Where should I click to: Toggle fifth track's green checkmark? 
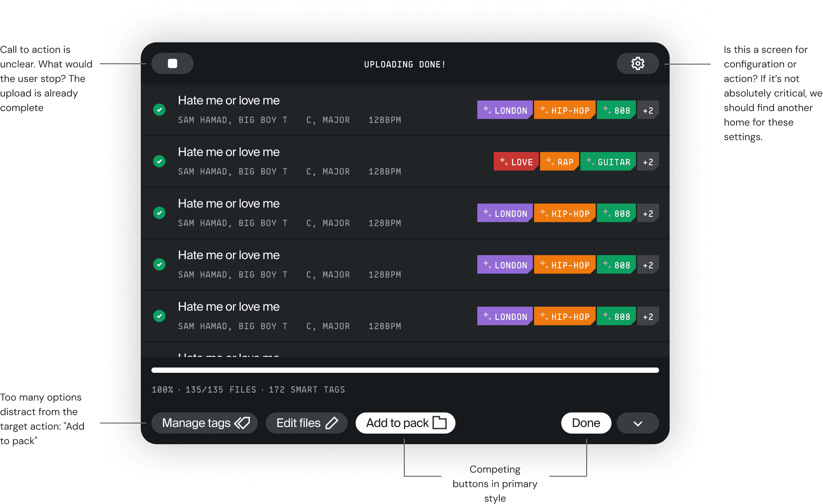tap(159, 316)
